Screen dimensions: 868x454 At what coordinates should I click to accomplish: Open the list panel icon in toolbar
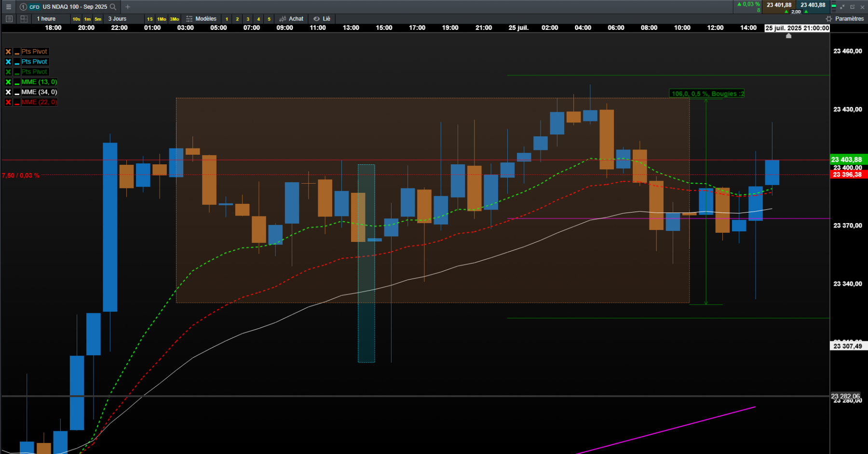pos(9,19)
